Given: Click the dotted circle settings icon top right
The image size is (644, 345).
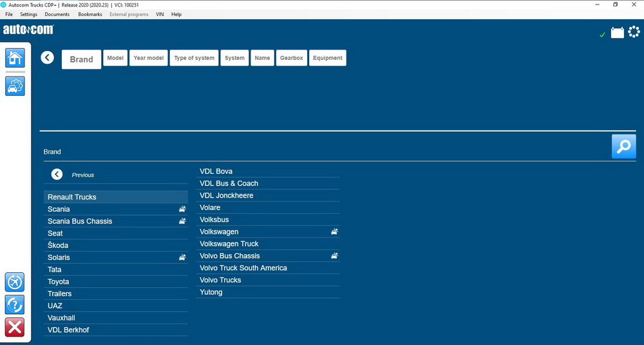Looking at the screenshot, I should click(x=634, y=32).
